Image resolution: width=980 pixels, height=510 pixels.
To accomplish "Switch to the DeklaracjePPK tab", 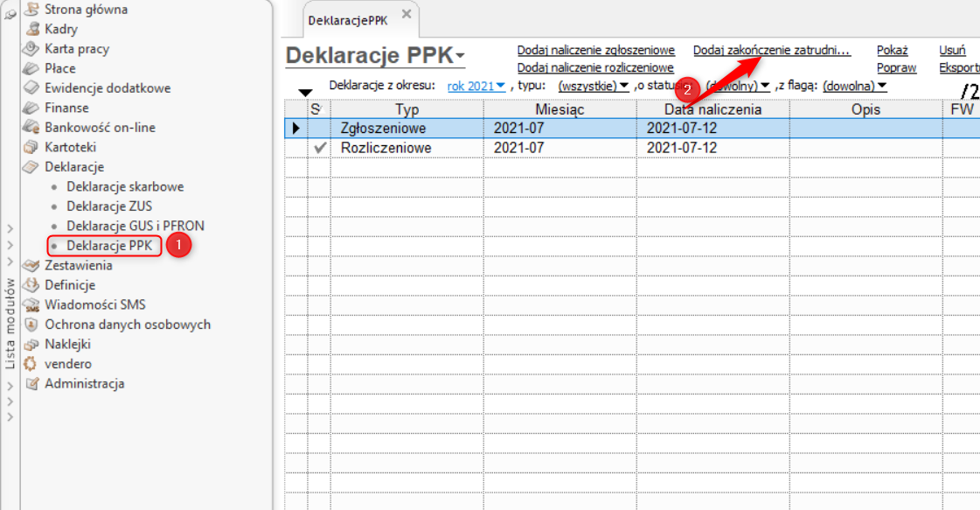I will pyautogui.click(x=347, y=21).
